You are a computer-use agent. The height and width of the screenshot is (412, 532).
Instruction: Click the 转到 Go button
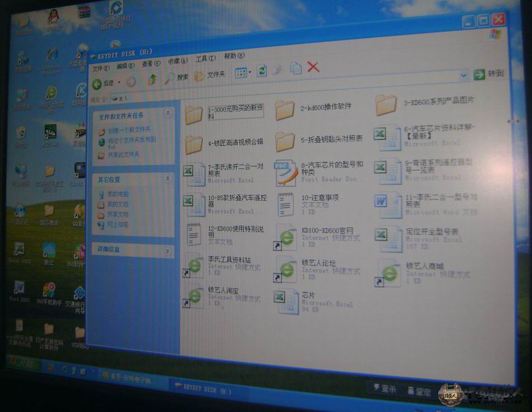click(x=488, y=74)
